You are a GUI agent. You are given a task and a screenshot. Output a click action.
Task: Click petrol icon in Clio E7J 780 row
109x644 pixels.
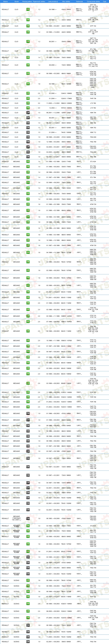(x=28, y=51)
